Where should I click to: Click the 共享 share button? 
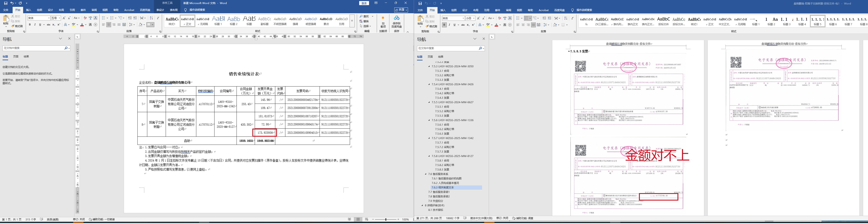[x=401, y=10]
